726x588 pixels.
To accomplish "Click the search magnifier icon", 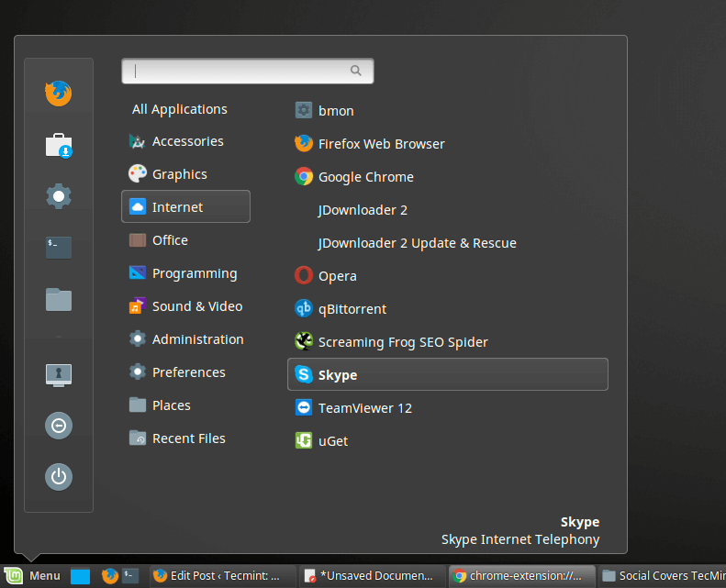I will (355, 71).
